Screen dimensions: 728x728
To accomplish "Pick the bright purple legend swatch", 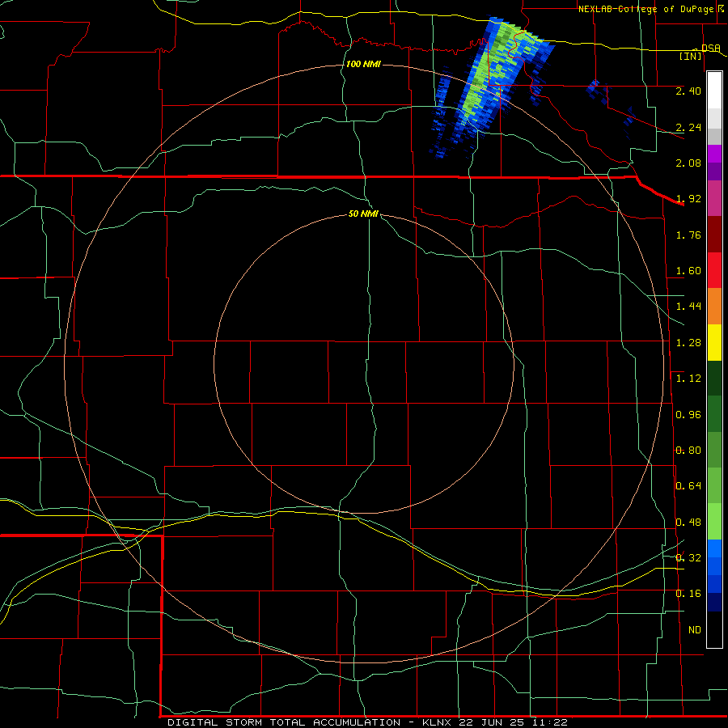I will [714, 154].
